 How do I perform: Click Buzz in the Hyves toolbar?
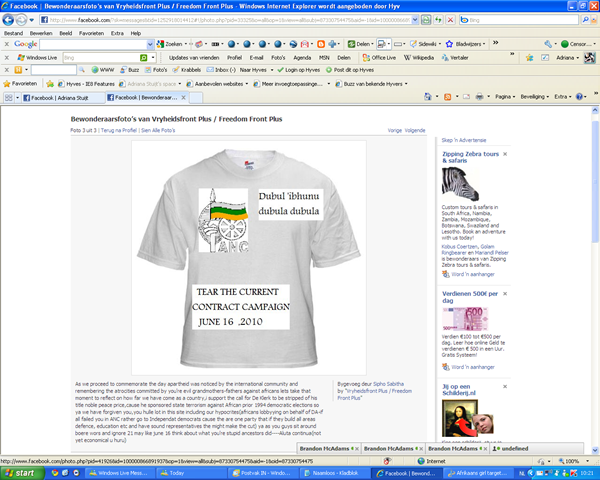point(129,70)
